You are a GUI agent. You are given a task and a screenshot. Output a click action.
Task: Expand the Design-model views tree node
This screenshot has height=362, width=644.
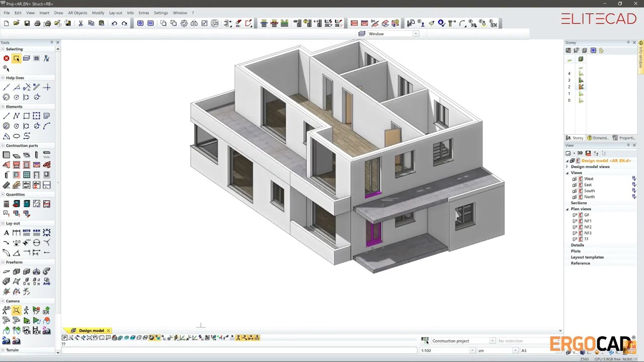tap(567, 167)
